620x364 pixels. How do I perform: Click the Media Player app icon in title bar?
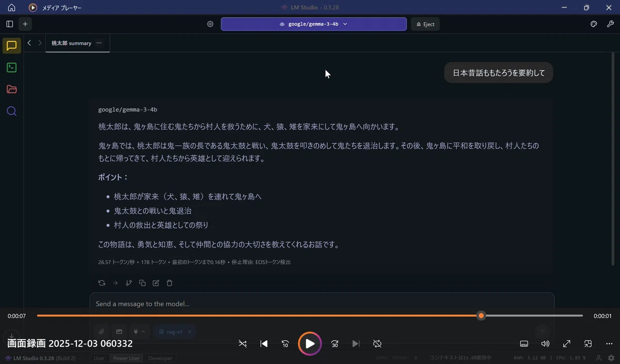tap(33, 8)
